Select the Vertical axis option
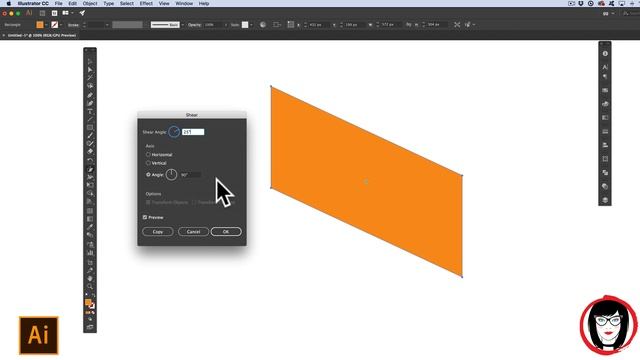640x360 pixels. coord(156,163)
